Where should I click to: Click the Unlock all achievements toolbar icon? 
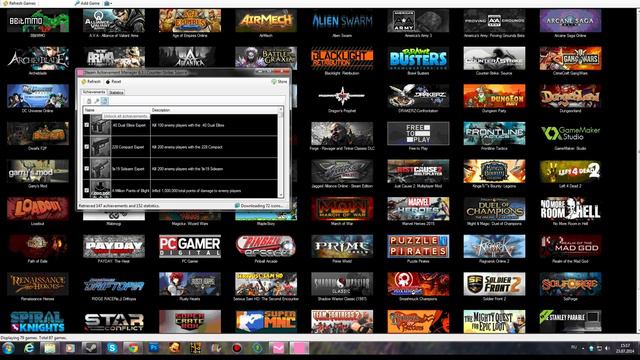pos(104,101)
